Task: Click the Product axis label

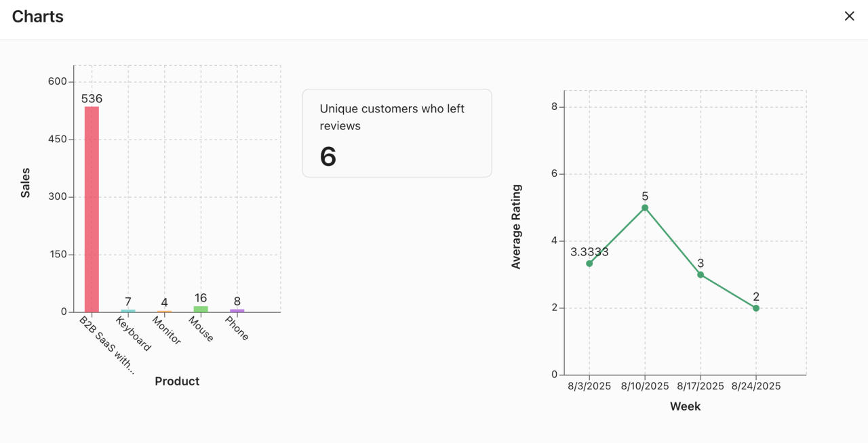Action: [176, 381]
